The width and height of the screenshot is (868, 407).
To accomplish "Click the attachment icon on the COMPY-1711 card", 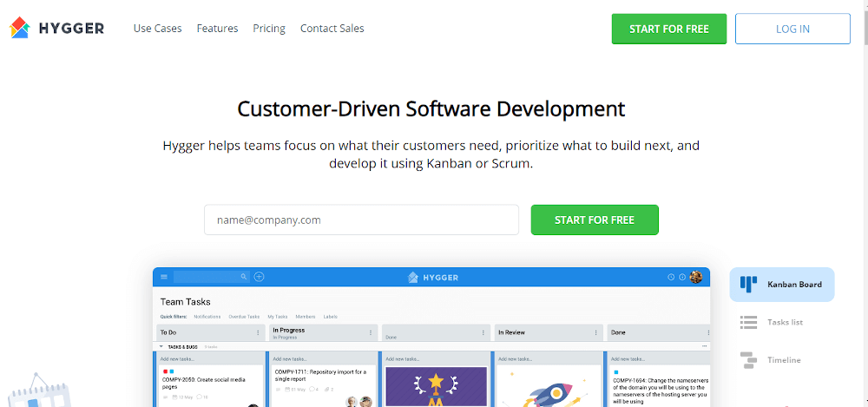I will (x=328, y=390).
